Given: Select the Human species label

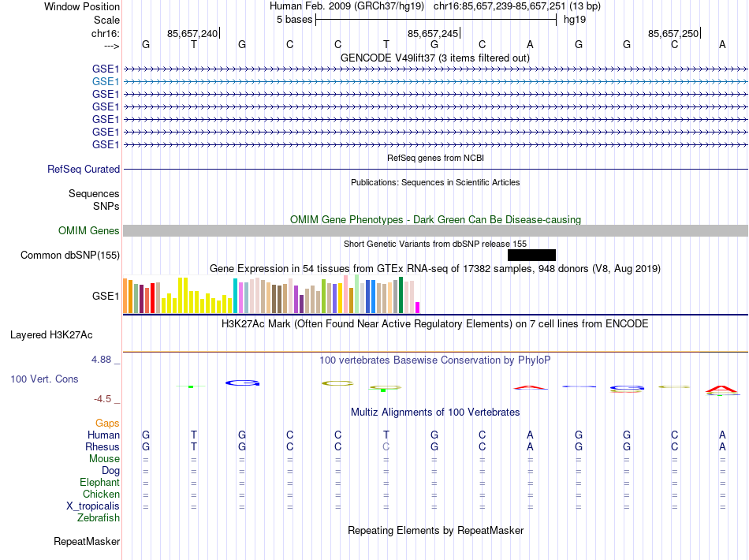Looking at the screenshot, I should pyautogui.click(x=103, y=435).
